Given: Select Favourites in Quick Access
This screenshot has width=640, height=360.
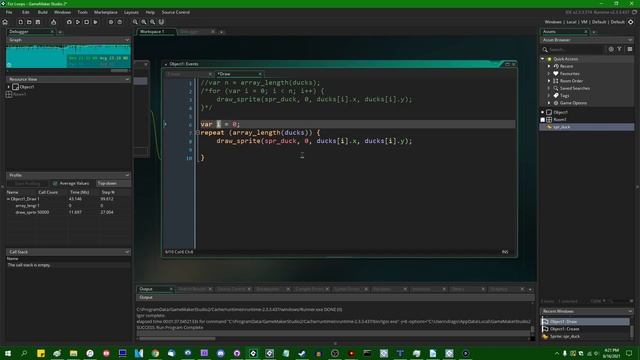Looking at the screenshot, I should click(x=569, y=73).
